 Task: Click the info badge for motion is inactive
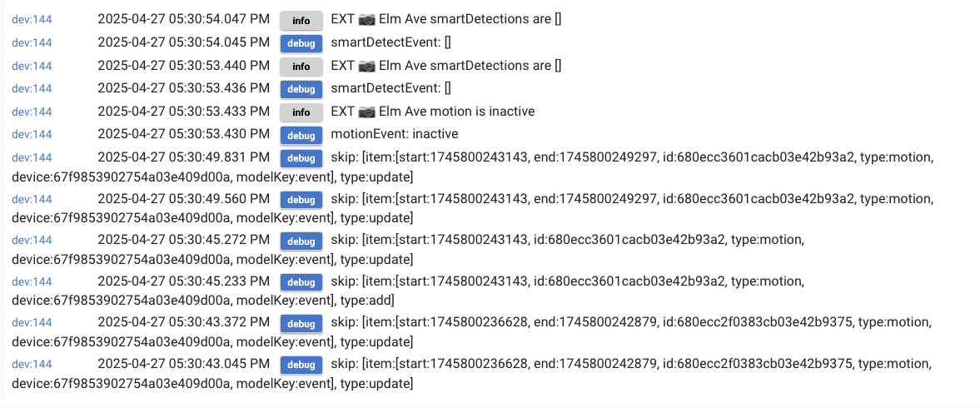[301, 112]
